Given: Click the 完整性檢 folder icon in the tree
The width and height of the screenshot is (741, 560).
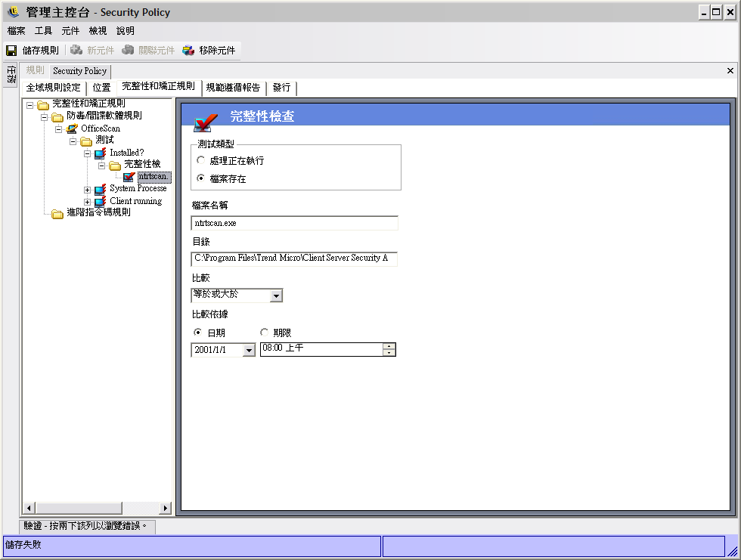Looking at the screenshot, I should point(115,166).
